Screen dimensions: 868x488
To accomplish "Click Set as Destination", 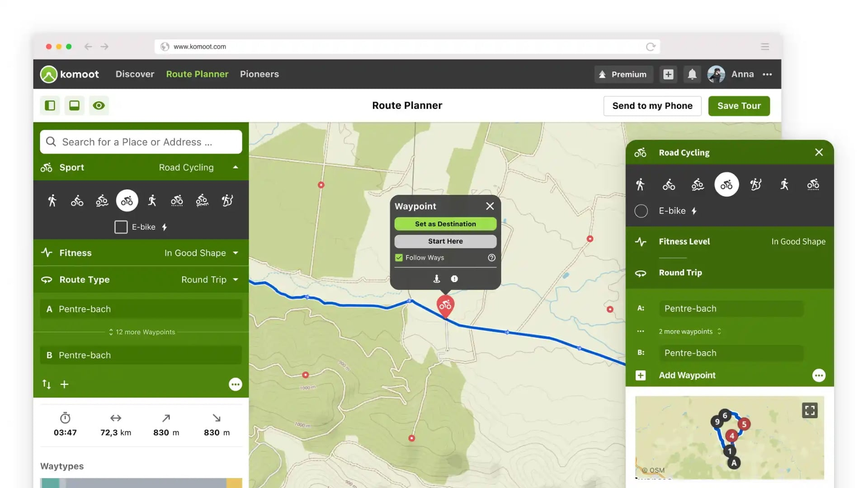I will point(445,224).
